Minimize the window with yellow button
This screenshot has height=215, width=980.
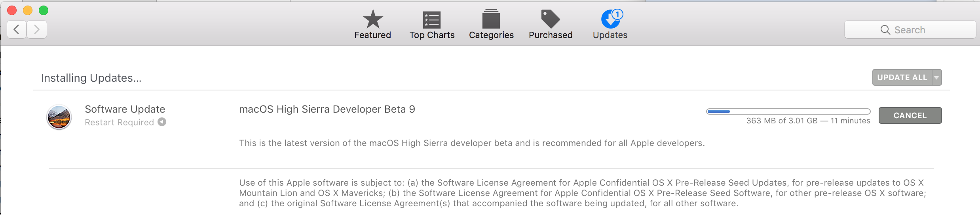click(x=28, y=10)
